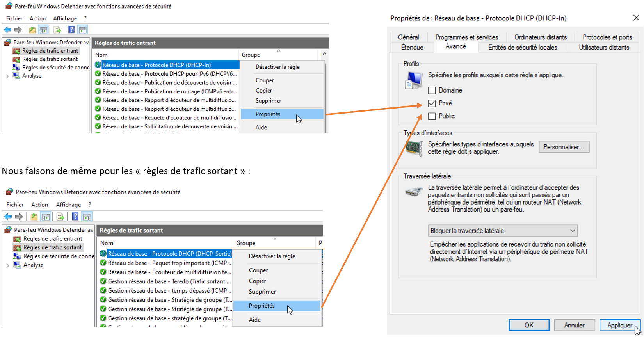Select Règles de trafic sortant in the inbound window tree
The image size is (644, 338).
point(50,59)
